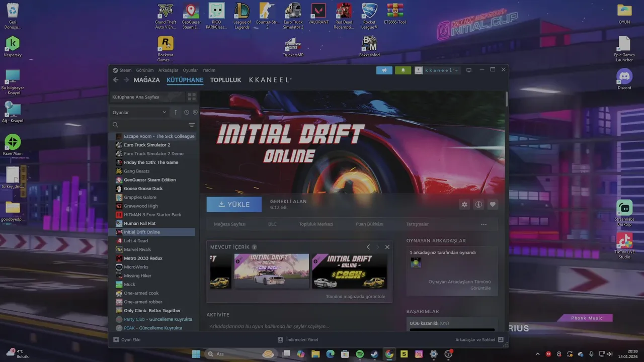The image size is (644, 362).
Task: Open game settings gear for Initial Drift Online
Action: pos(464,205)
